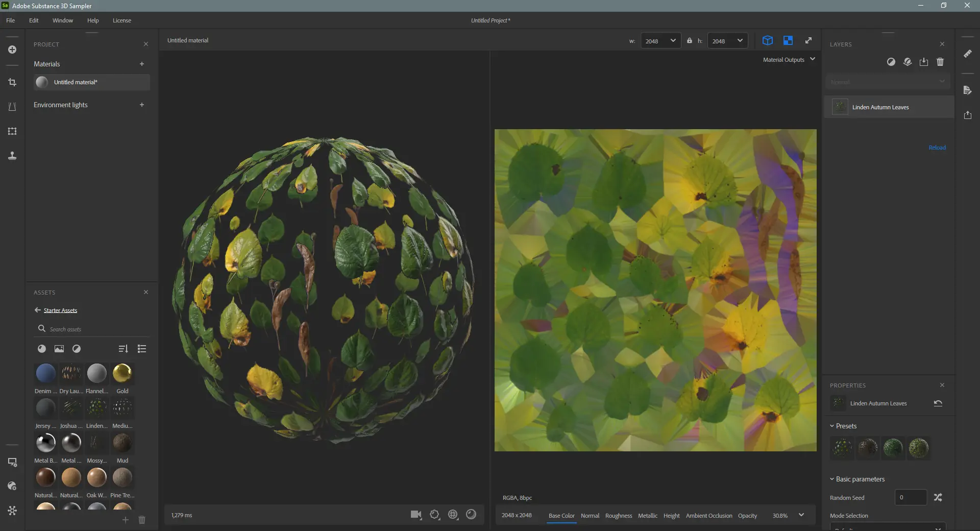Collapse the Presets section

coord(832,426)
